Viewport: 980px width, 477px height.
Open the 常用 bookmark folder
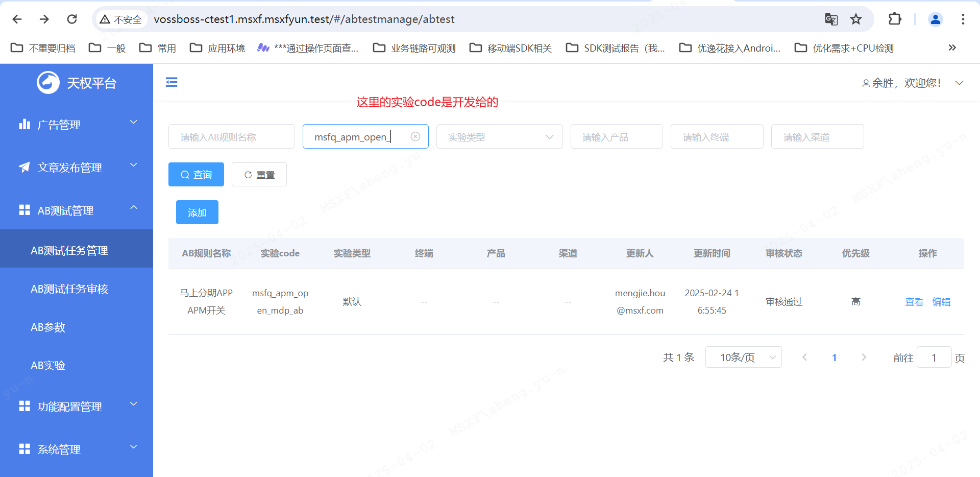point(158,48)
